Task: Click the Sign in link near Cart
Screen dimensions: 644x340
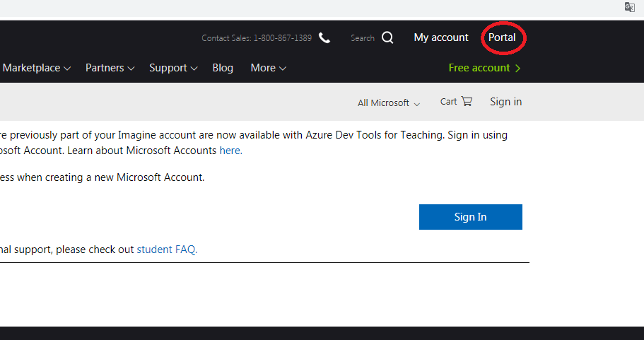Action: [505, 102]
